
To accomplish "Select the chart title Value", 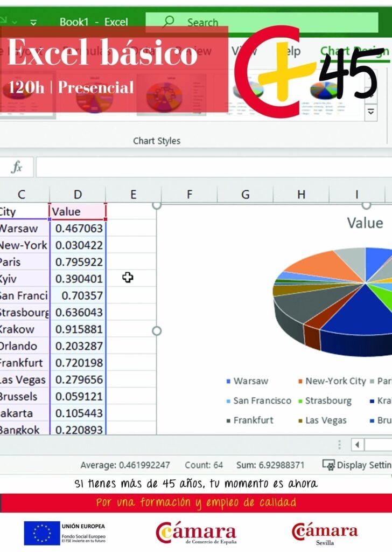I will (365, 223).
